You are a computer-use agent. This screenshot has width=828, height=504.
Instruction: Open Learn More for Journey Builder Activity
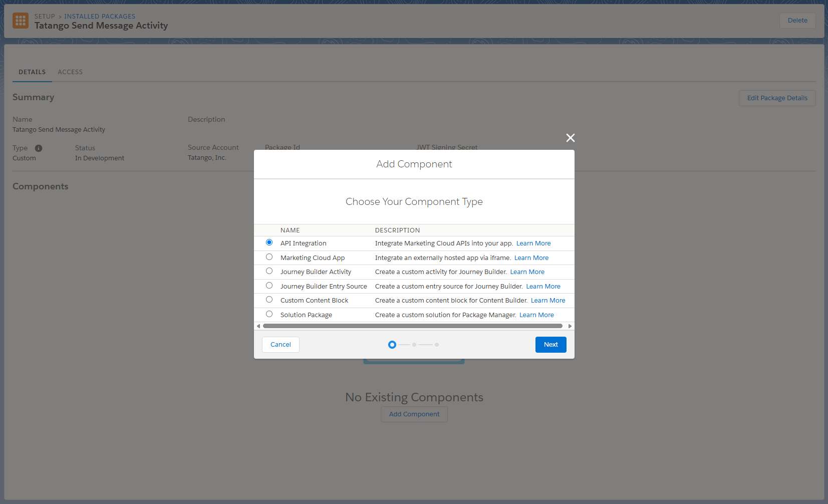click(x=527, y=272)
